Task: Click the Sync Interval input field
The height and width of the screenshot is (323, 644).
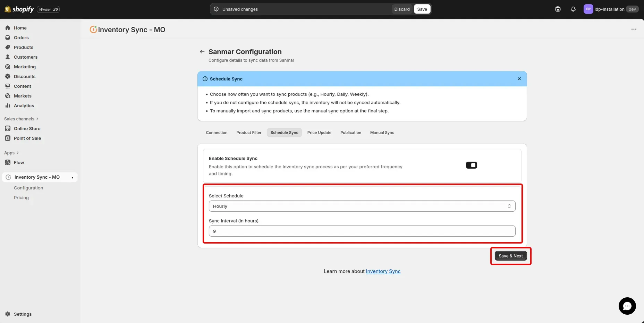Action: [x=362, y=231]
